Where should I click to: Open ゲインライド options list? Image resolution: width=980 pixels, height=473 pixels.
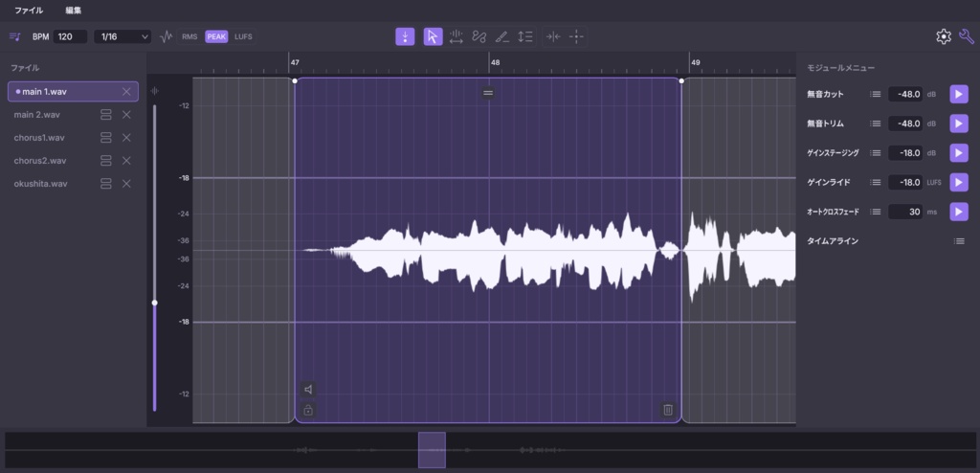point(876,182)
